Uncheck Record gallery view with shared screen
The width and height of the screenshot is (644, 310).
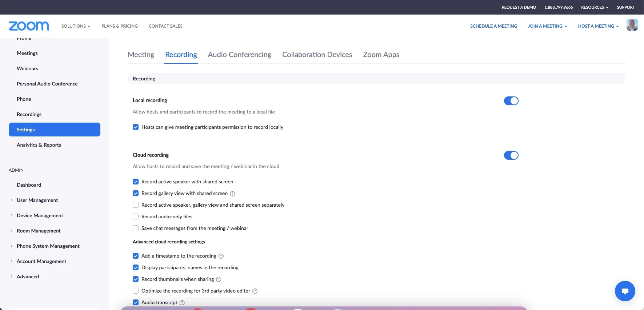[136, 193]
